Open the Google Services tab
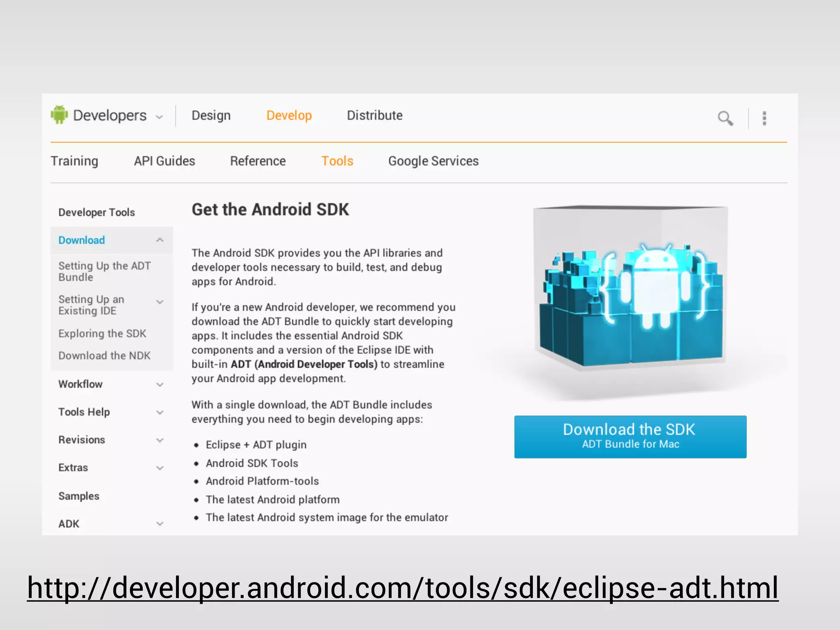 [x=434, y=161]
